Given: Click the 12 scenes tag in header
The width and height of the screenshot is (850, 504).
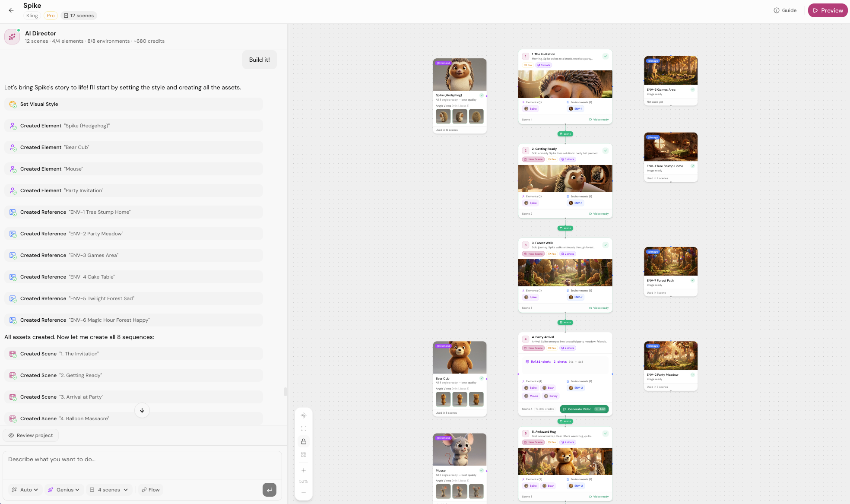Looking at the screenshot, I should pyautogui.click(x=79, y=16).
